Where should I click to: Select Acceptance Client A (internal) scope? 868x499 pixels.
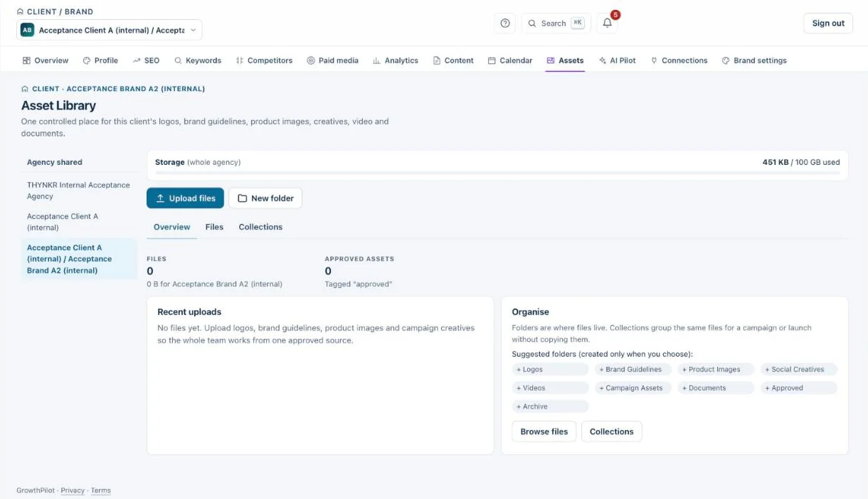point(78,222)
